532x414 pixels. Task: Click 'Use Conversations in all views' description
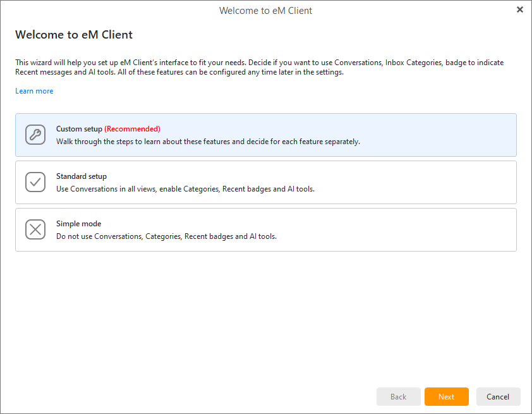click(x=185, y=189)
